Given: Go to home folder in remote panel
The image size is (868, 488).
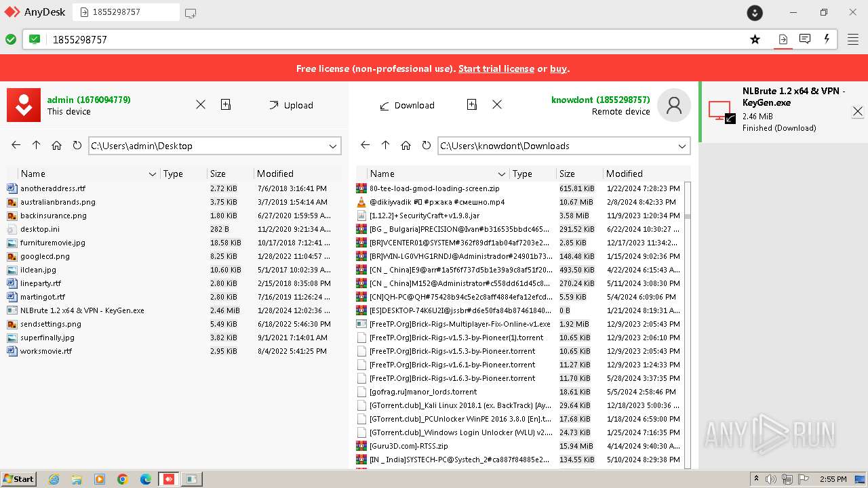Looking at the screenshot, I should (406, 145).
